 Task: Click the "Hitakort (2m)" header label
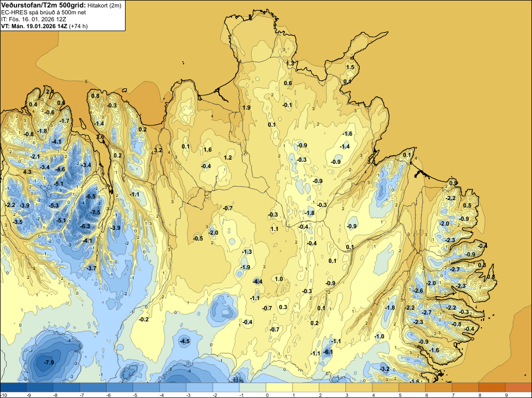pos(104,5)
